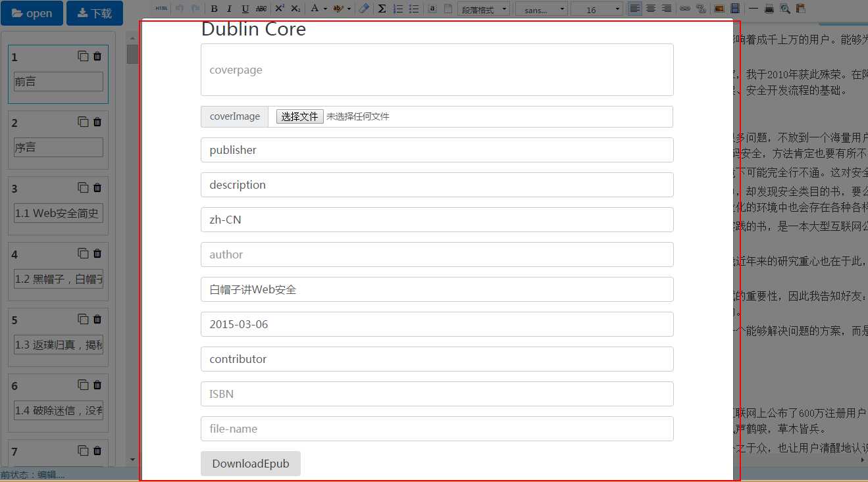This screenshot has width=868, height=482.
Task: Align text right
Action: coord(667,9)
